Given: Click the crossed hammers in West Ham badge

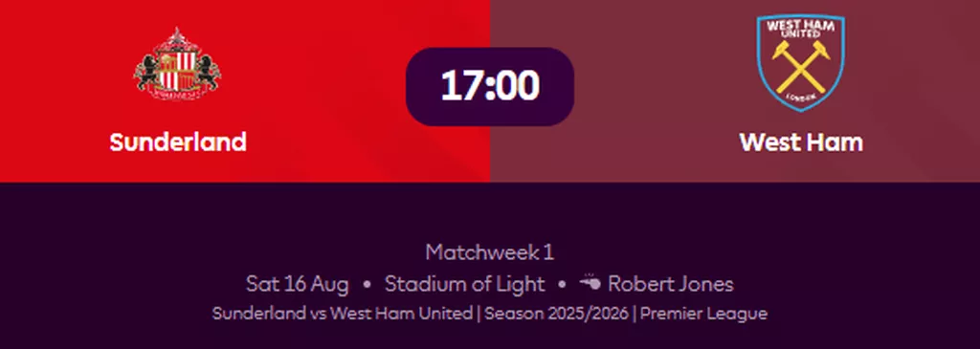Looking at the screenshot, I should 801,66.
